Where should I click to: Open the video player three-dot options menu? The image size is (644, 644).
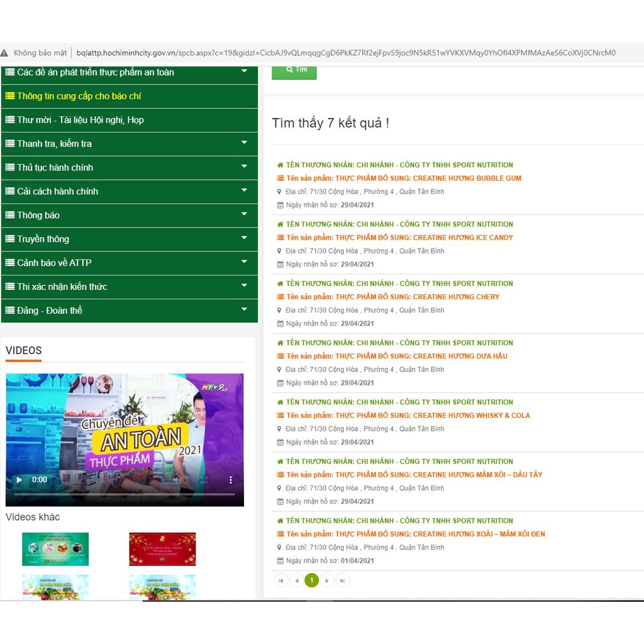click(231, 480)
